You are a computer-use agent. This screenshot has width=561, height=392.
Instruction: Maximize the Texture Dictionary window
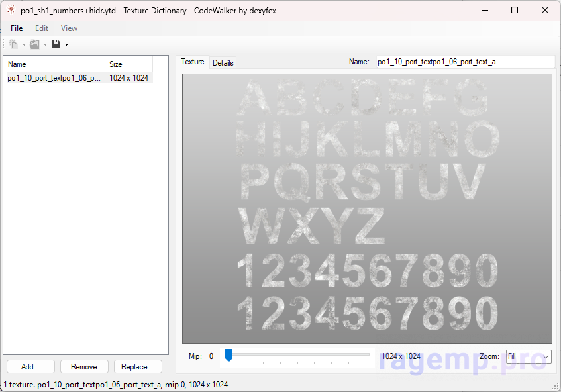pos(515,10)
